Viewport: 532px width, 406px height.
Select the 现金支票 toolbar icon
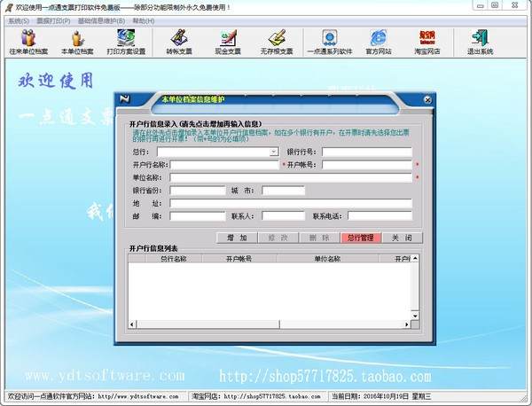click(228, 43)
